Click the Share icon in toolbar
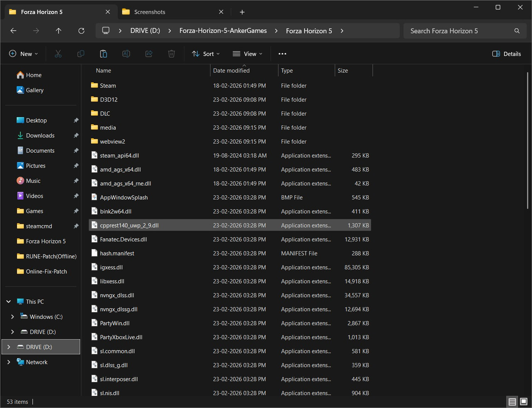 [149, 54]
